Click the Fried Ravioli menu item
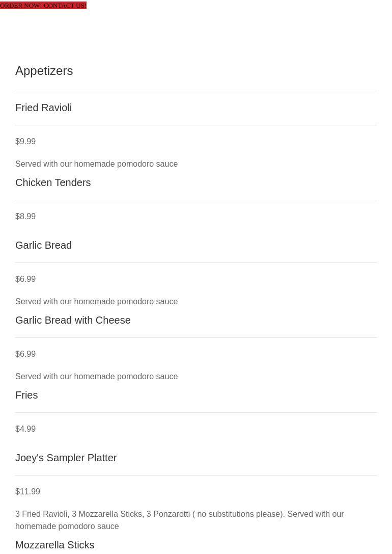Viewport: 392px width, 554px height. pos(43,108)
